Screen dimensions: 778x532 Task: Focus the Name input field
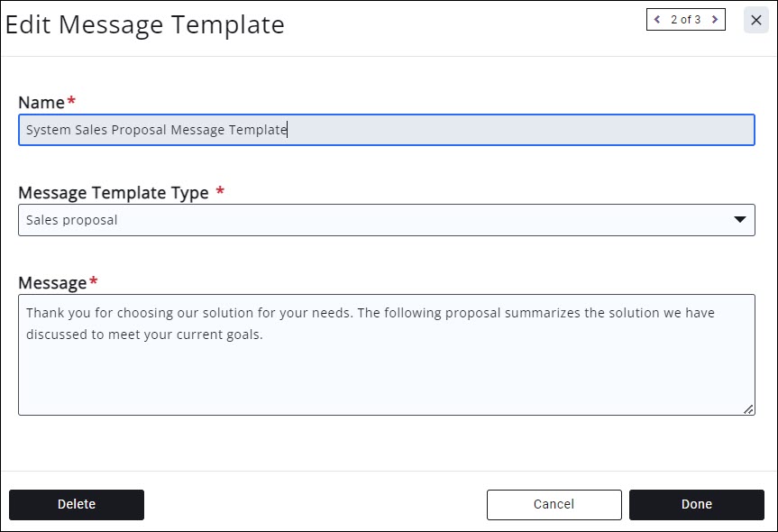[x=386, y=130]
